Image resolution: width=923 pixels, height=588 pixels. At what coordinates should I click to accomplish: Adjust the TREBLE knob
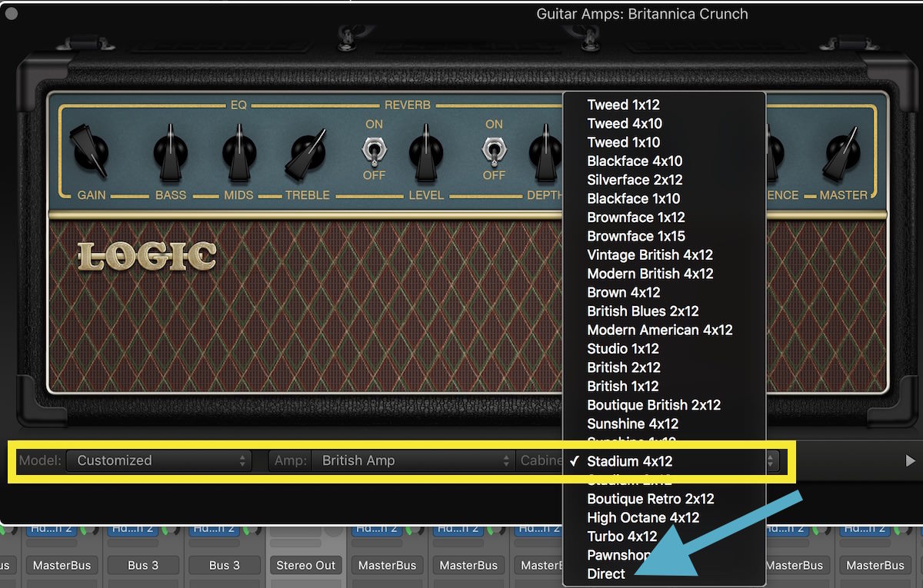(x=305, y=153)
